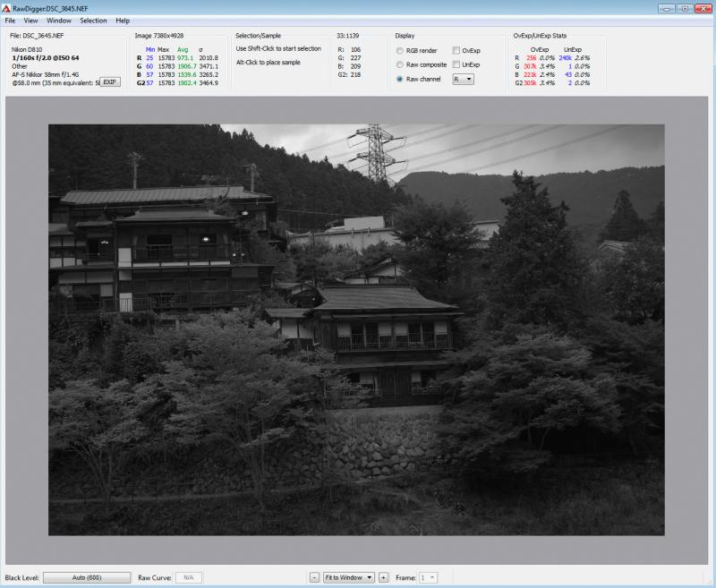Click the EXIF button
Viewport: 716px width, 588px height.
pyautogui.click(x=110, y=82)
